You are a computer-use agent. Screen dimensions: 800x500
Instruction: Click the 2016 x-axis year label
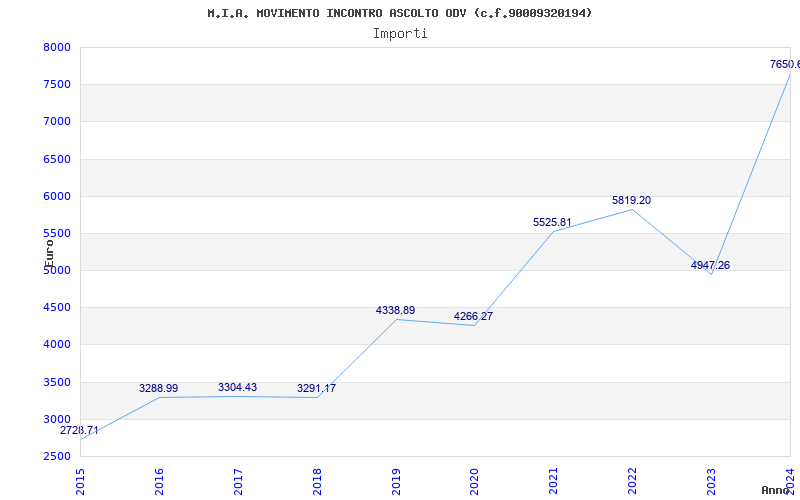point(159,481)
